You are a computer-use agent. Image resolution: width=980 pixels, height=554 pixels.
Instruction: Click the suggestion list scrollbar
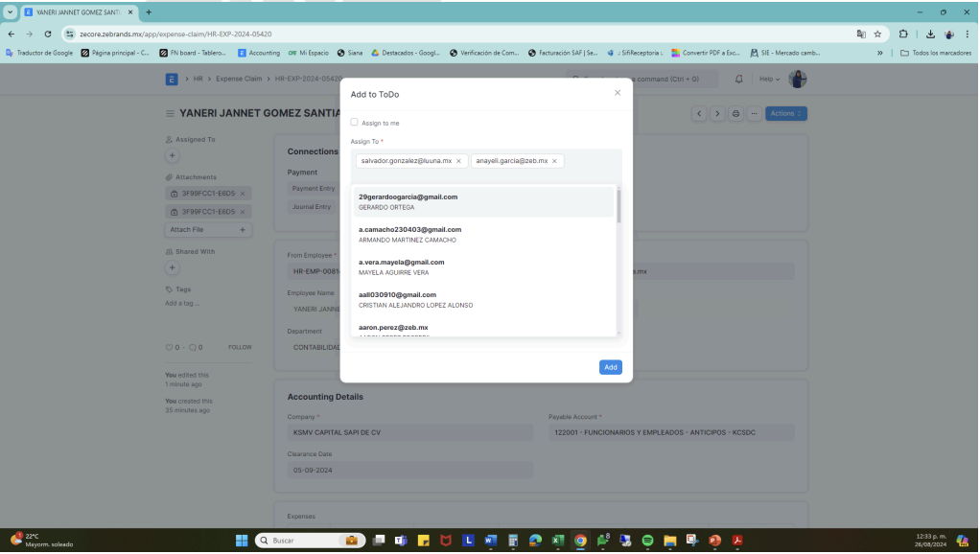pyautogui.click(x=618, y=207)
